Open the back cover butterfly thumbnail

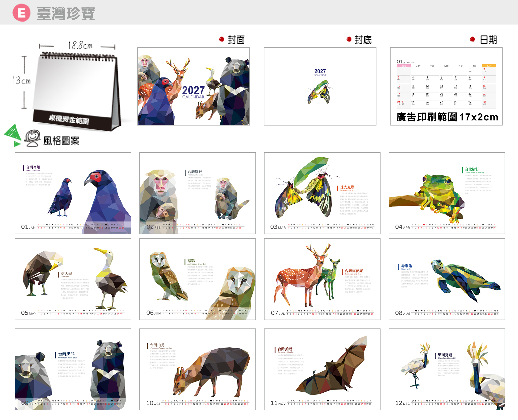coord(320,86)
